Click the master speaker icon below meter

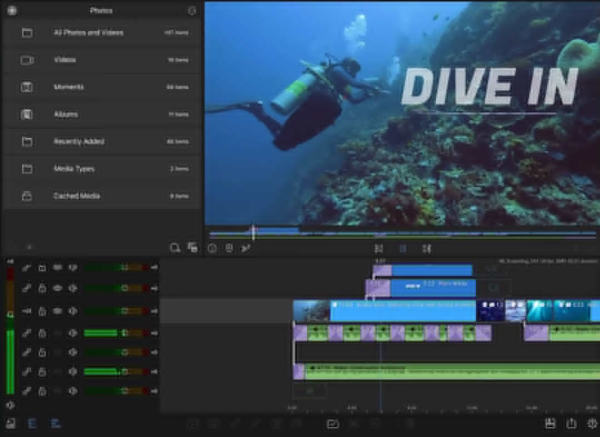10,405
